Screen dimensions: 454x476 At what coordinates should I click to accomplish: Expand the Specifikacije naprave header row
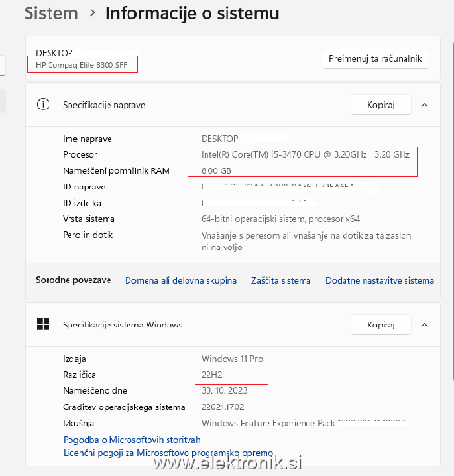(232, 105)
